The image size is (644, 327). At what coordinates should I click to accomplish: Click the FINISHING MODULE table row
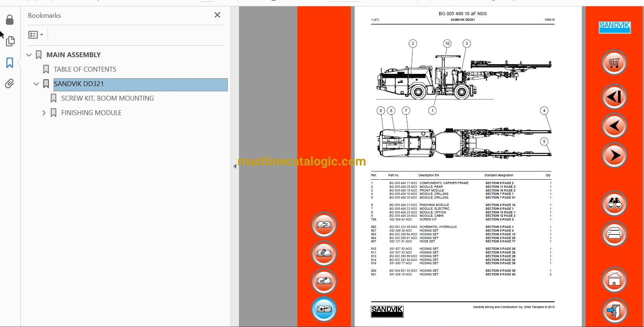(x=461, y=205)
